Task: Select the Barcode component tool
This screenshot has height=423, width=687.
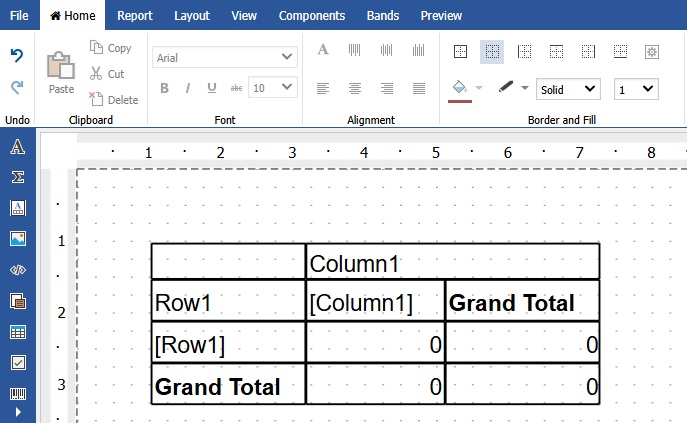Action: 17,393
